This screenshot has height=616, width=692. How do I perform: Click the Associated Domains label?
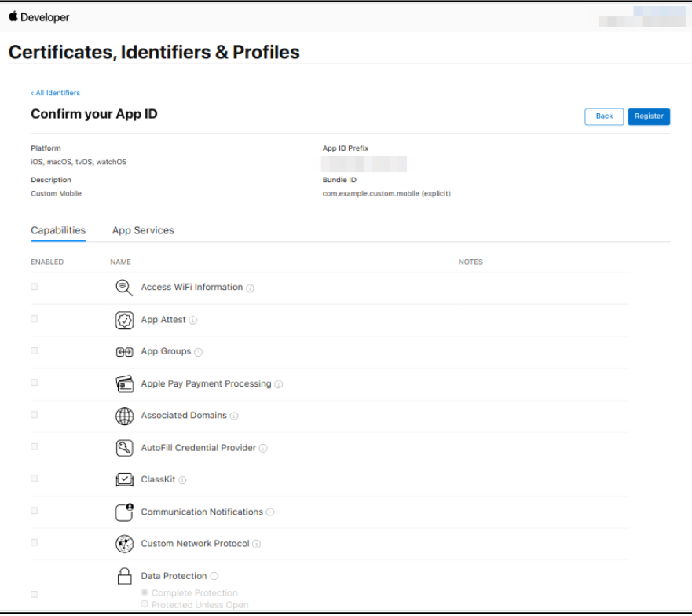184,416
